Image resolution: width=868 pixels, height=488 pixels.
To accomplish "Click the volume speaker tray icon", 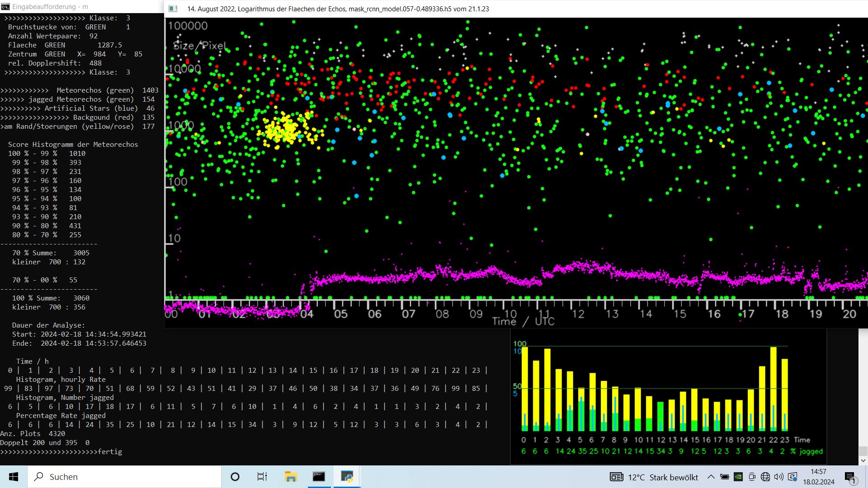I will 778,477.
